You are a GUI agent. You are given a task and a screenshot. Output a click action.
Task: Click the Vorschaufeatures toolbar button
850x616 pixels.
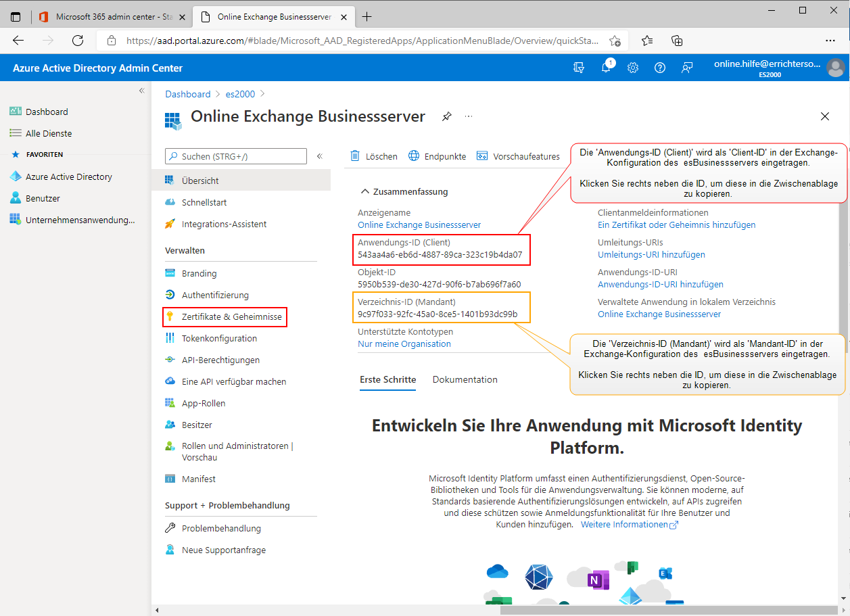[x=519, y=156]
